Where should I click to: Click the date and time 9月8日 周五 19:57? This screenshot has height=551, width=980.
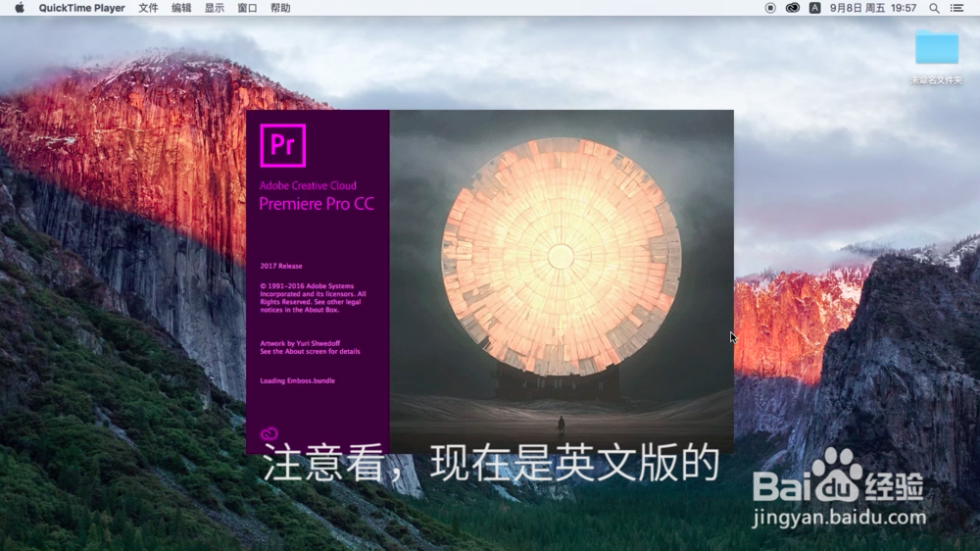coord(873,8)
